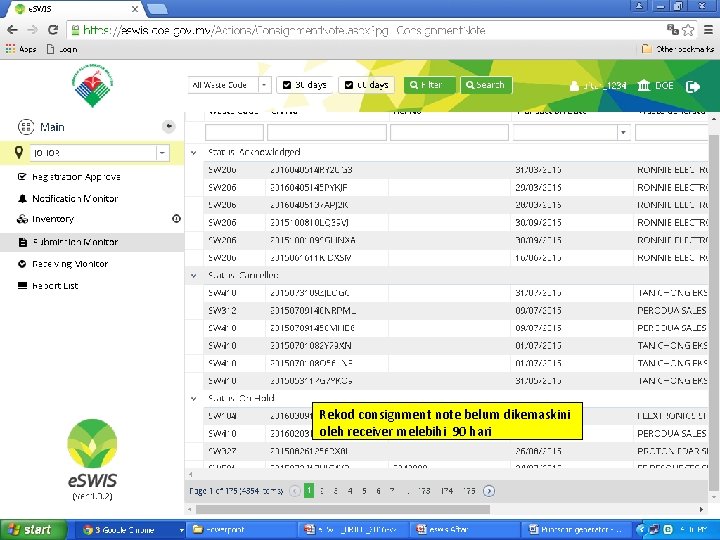The height and width of the screenshot is (540, 720).
Task: Reload the eSWIS page
Action: coord(53,30)
